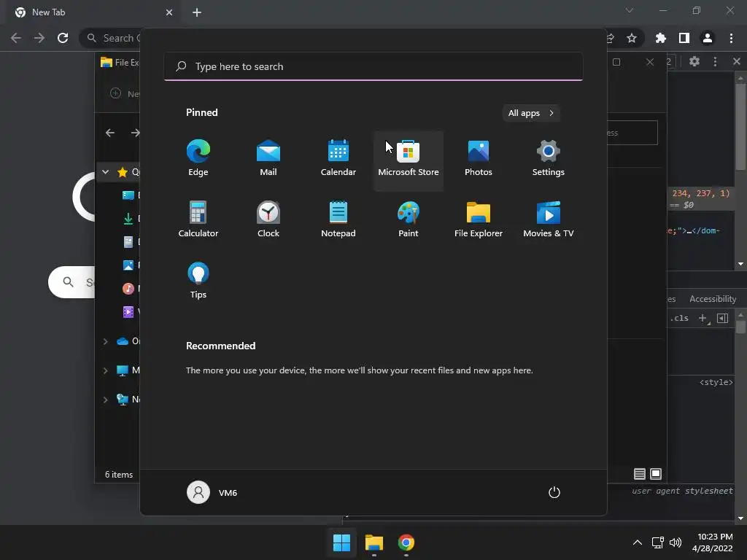Expand This PC node in File Explorer
The image size is (747, 560).
point(105,370)
